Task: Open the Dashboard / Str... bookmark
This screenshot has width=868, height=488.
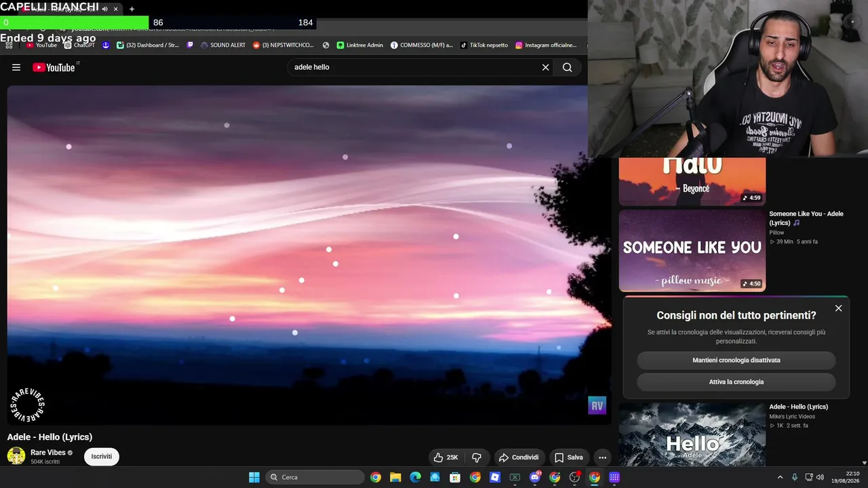Action: coord(147,45)
